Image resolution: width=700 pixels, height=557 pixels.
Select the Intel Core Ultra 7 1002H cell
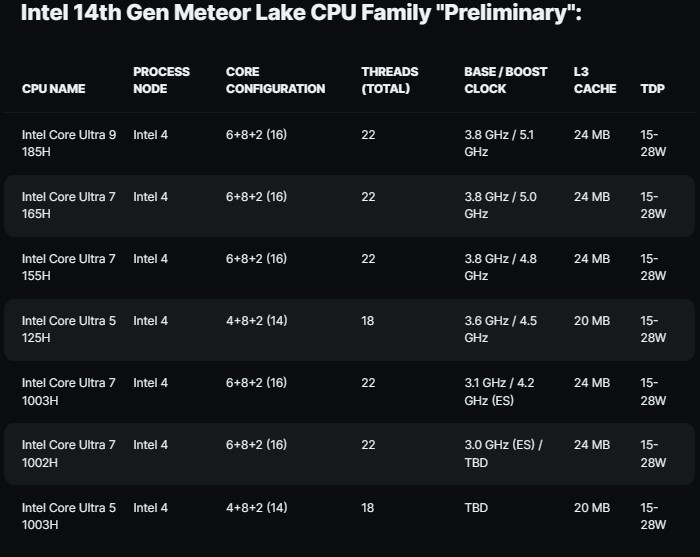tap(69, 453)
